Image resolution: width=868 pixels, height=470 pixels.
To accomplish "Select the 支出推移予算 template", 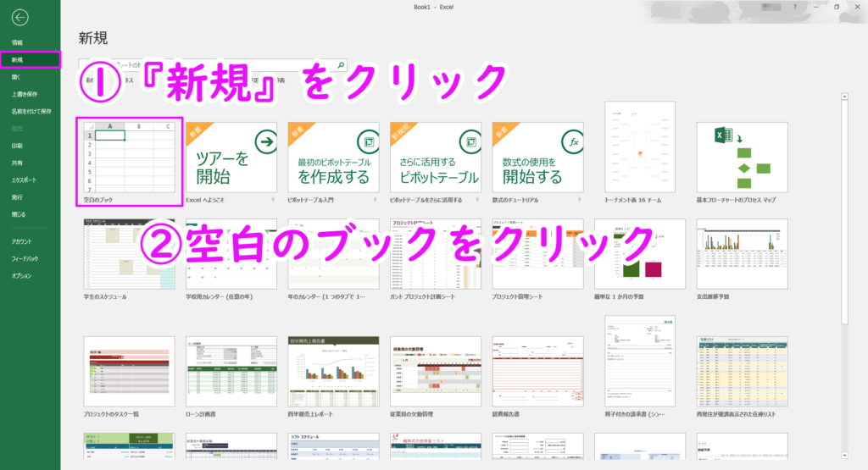I will [742, 254].
